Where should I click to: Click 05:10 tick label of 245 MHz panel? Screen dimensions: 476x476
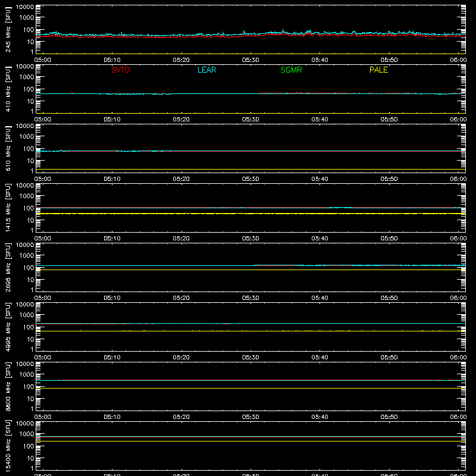tap(112, 60)
